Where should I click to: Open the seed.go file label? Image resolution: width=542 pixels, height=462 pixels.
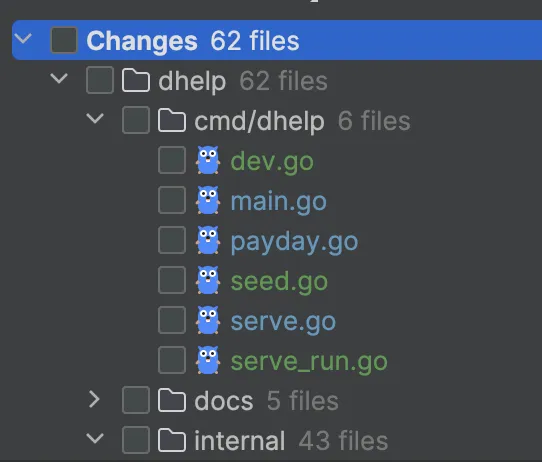(279, 282)
